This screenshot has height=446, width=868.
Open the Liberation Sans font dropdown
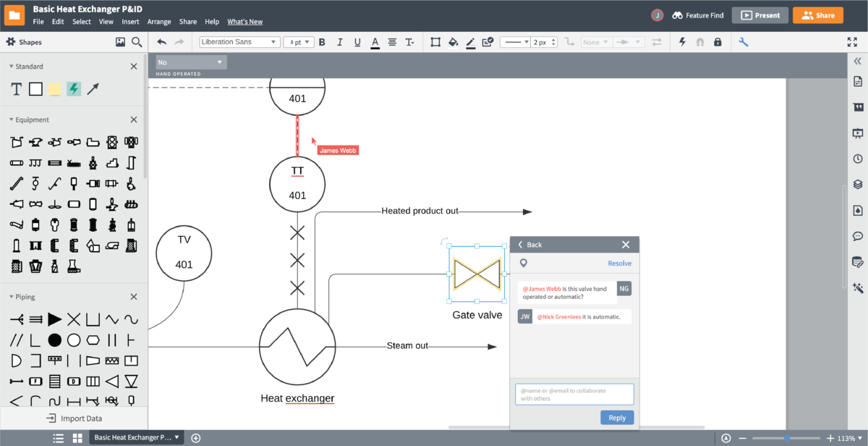tap(239, 42)
